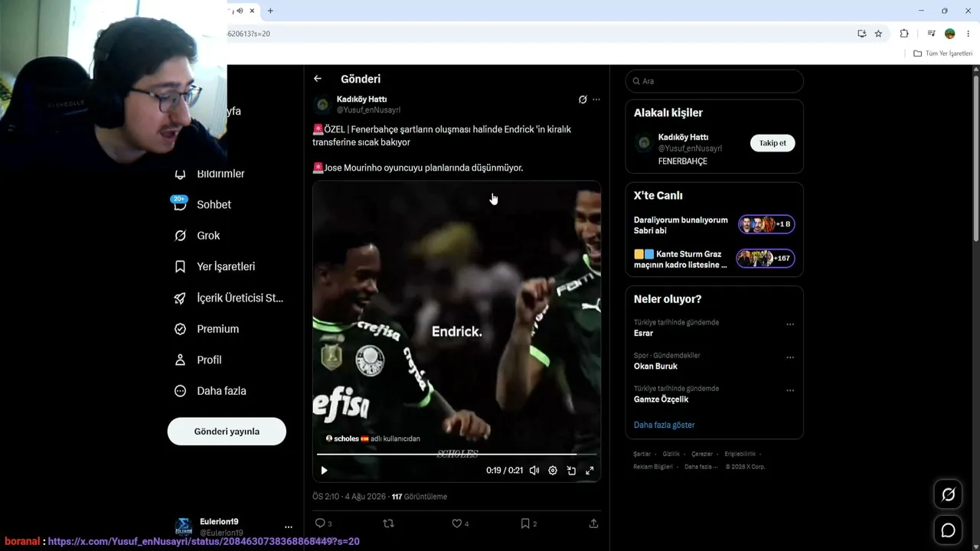The width and height of the screenshot is (980, 551).
Task: Click the Gönderi yayınla button
Action: (x=227, y=431)
